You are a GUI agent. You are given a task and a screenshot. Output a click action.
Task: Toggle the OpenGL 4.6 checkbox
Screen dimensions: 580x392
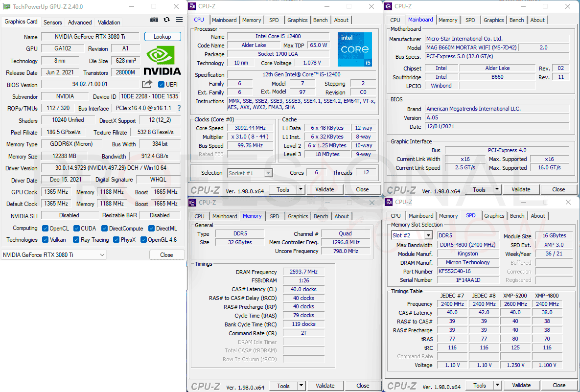(x=143, y=240)
